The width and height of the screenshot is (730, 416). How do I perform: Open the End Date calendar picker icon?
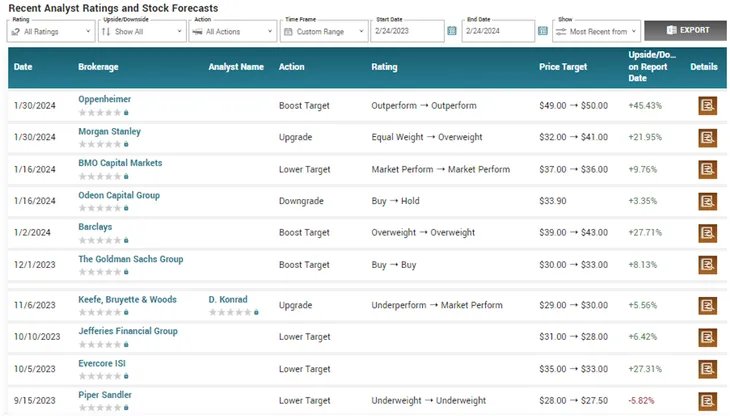[x=542, y=31]
